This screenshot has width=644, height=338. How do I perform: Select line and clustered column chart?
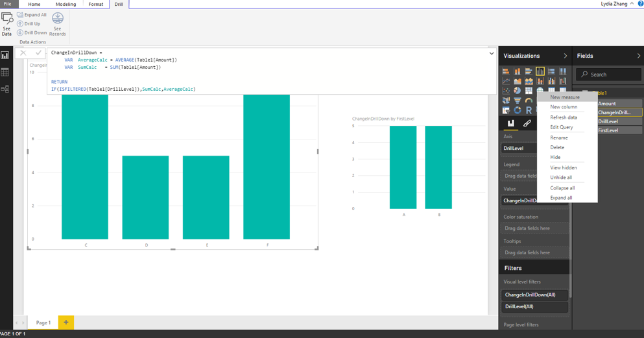click(x=551, y=81)
